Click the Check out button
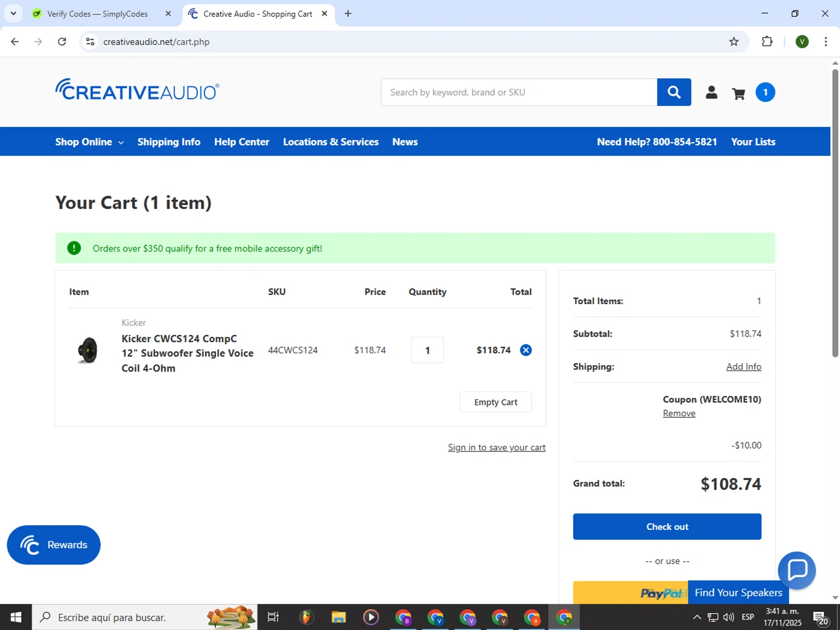The height and width of the screenshot is (630, 840). [x=667, y=526]
